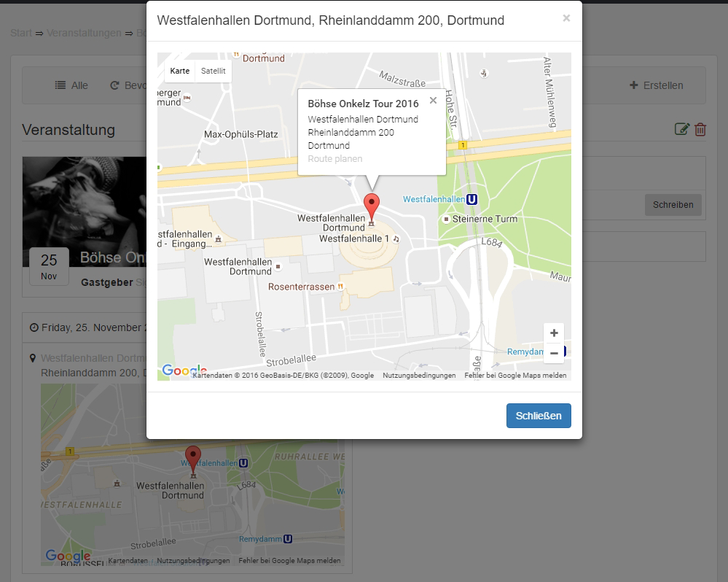The height and width of the screenshot is (582, 728).
Task: Click Google logo in background map
Action: click(68, 556)
